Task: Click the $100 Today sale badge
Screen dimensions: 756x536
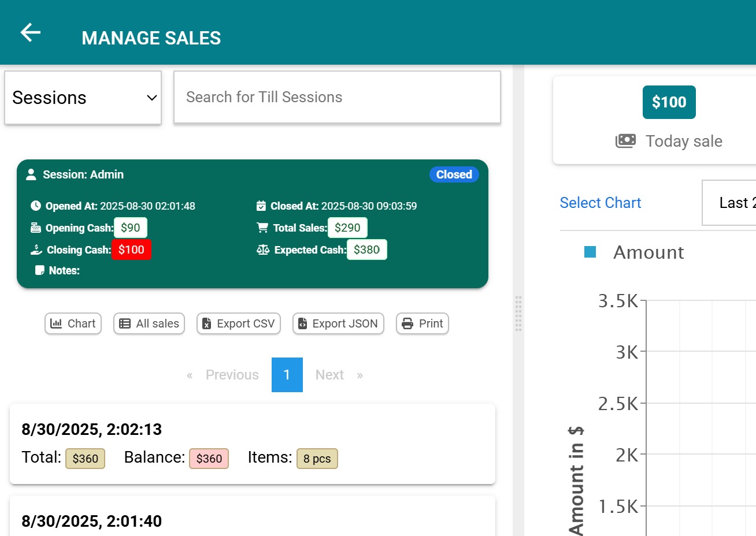Action: click(669, 102)
